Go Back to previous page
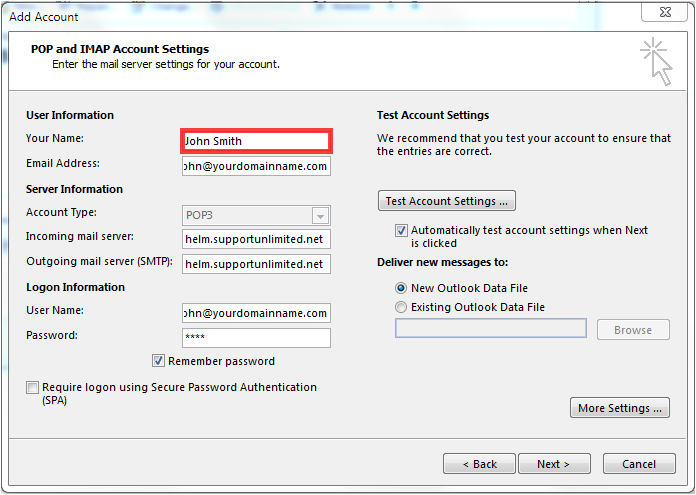The image size is (696, 495). [479, 464]
